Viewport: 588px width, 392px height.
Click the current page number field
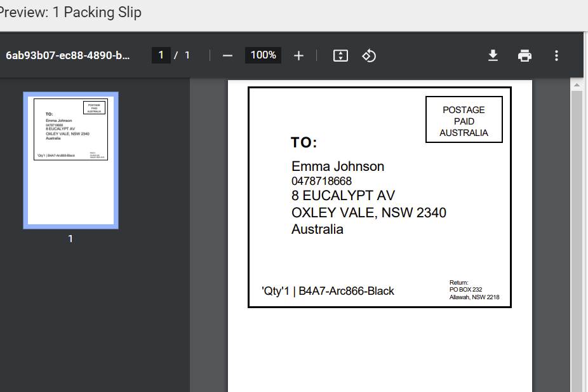click(161, 55)
